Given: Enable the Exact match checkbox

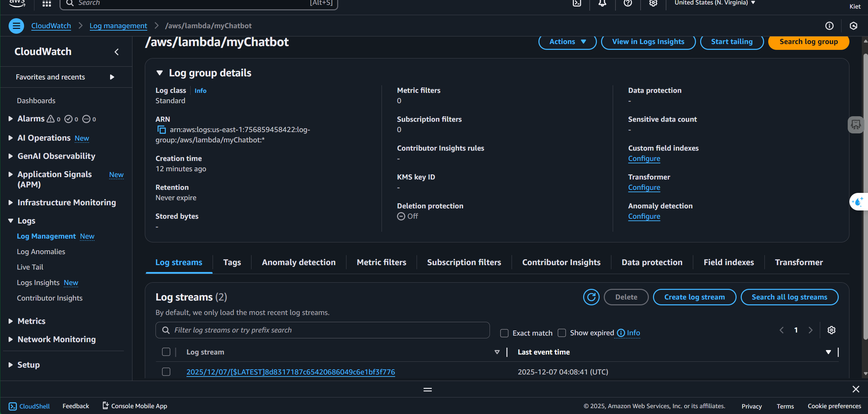Looking at the screenshot, I should [504, 333].
